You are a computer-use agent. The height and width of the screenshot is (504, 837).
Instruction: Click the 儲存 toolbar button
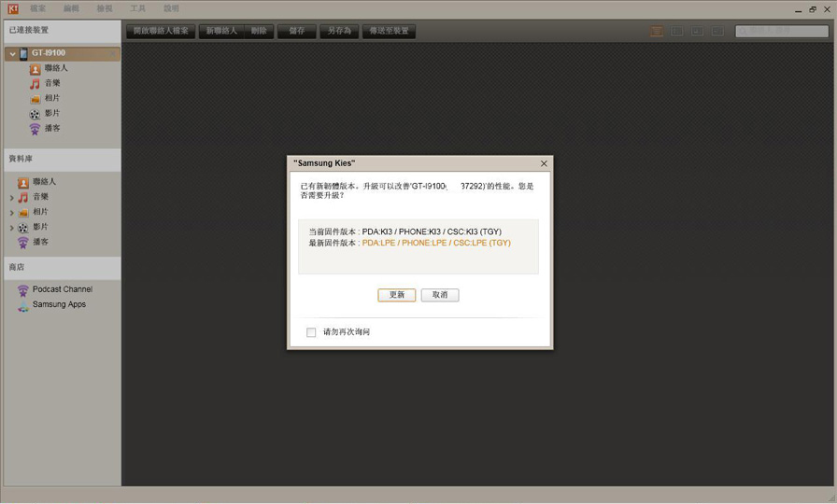click(x=297, y=31)
